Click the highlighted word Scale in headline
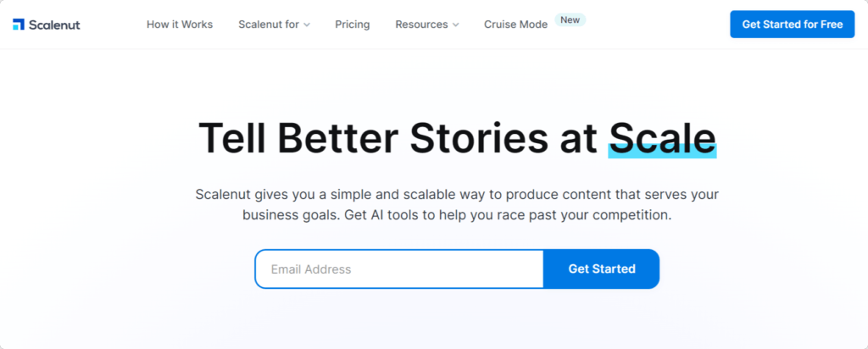The width and height of the screenshot is (868, 349). click(x=662, y=136)
